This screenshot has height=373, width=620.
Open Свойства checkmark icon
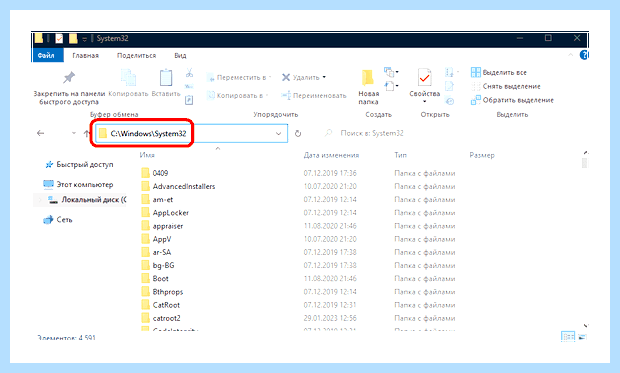point(424,78)
